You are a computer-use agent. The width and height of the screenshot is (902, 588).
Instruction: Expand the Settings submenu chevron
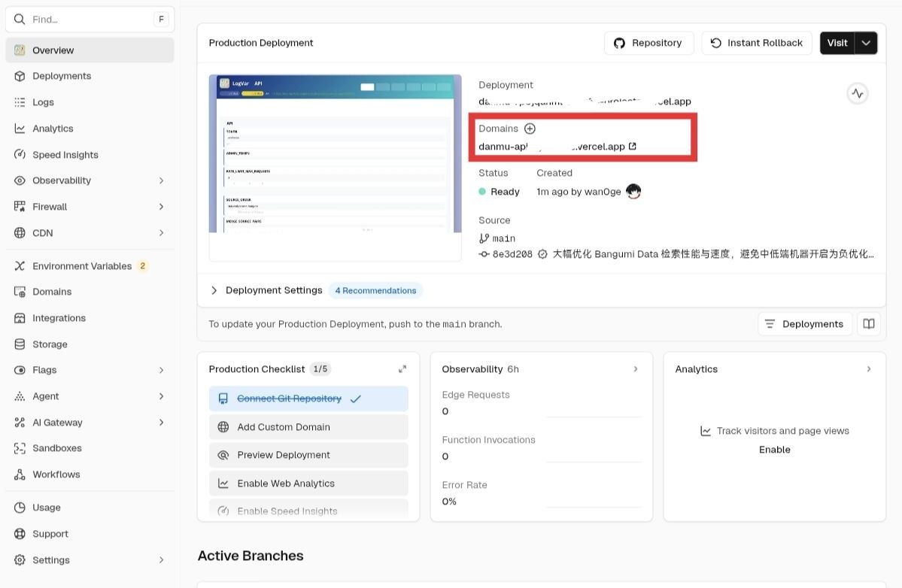(x=161, y=560)
